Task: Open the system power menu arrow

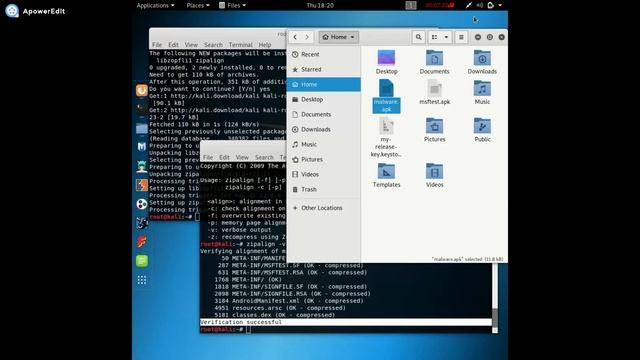Action: tap(500, 5)
